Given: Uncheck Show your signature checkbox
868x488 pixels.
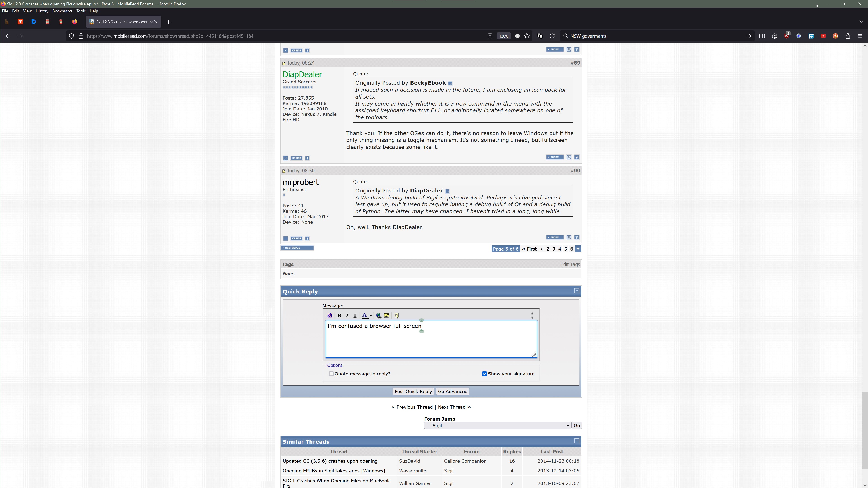Looking at the screenshot, I should [x=485, y=374].
